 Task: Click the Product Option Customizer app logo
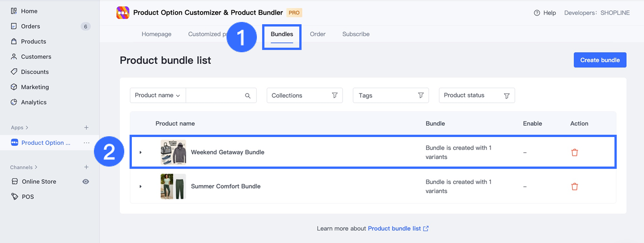coord(123,12)
